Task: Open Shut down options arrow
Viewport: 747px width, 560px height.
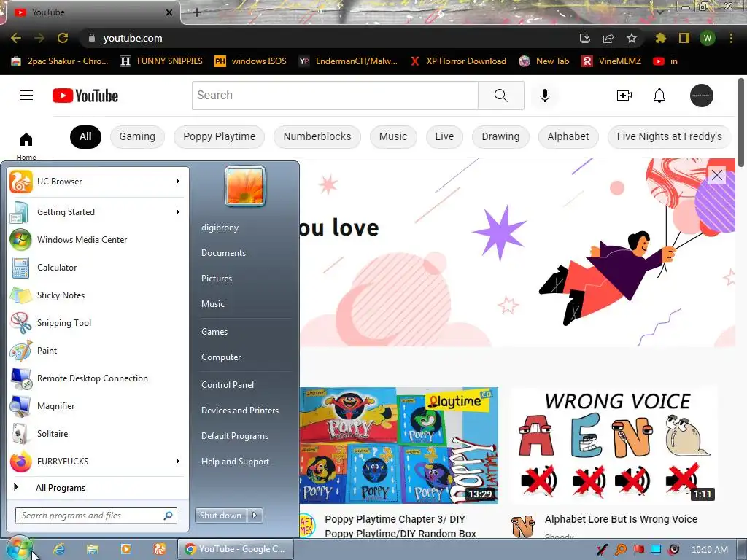Action: pyautogui.click(x=255, y=516)
